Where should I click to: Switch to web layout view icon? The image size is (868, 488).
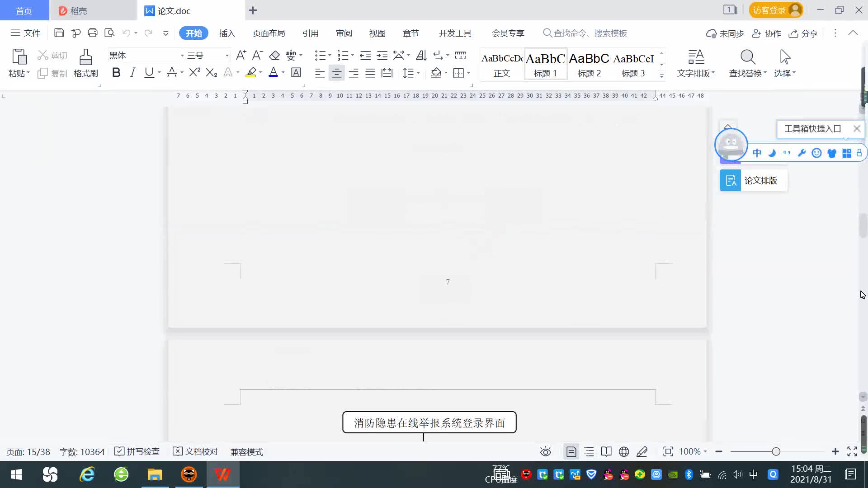pyautogui.click(x=624, y=452)
